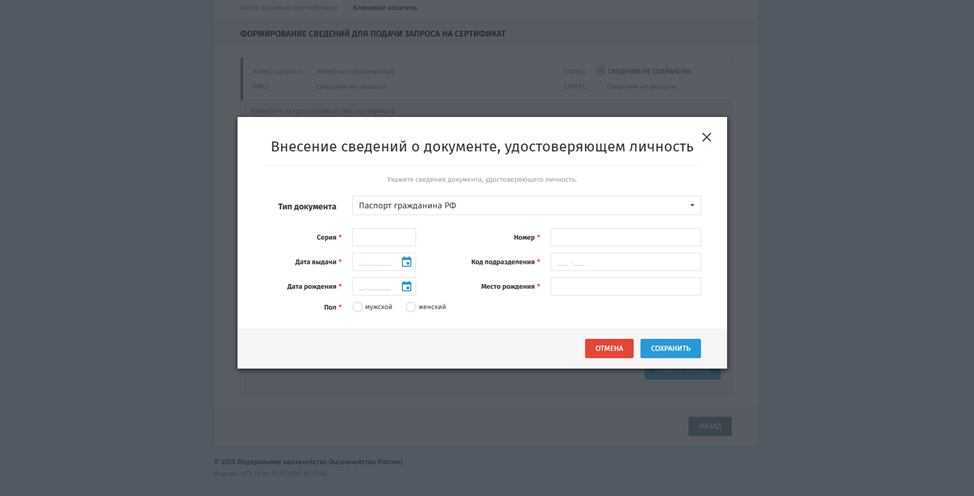Focus the Место рождения field
The image size is (974, 496).
click(625, 287)
